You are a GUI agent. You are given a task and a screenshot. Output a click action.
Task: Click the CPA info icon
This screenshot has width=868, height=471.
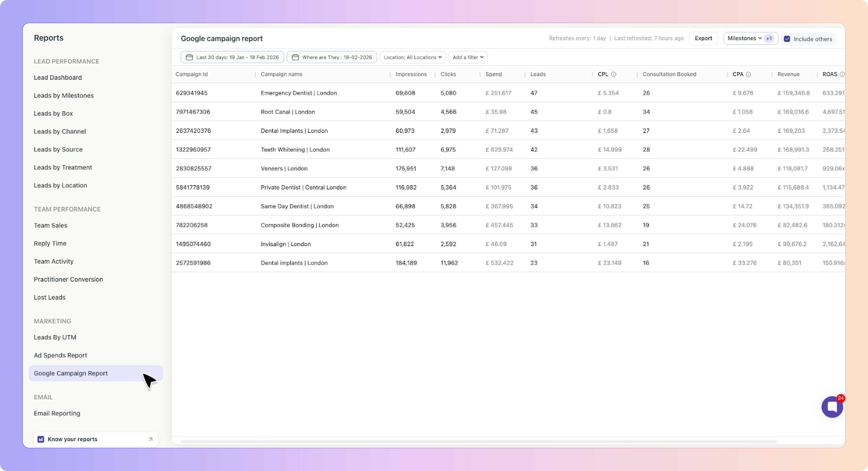pyautogui.click(x=748, y=74)
